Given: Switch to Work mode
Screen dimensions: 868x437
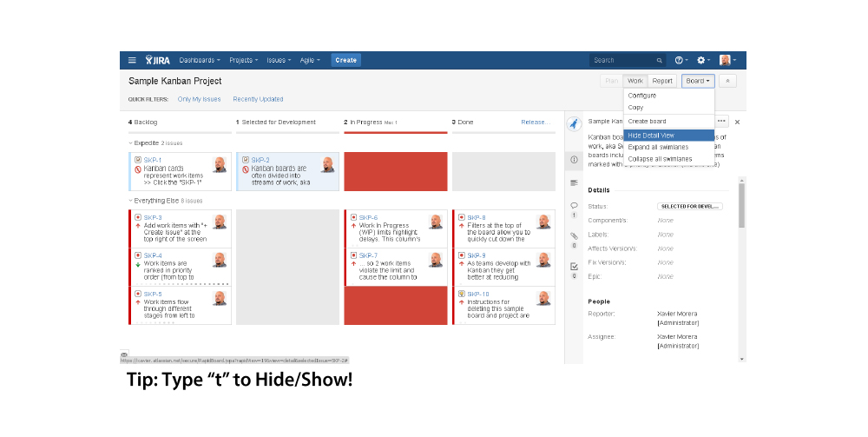Looking at the screenshot, I should [x=635, y=81].
